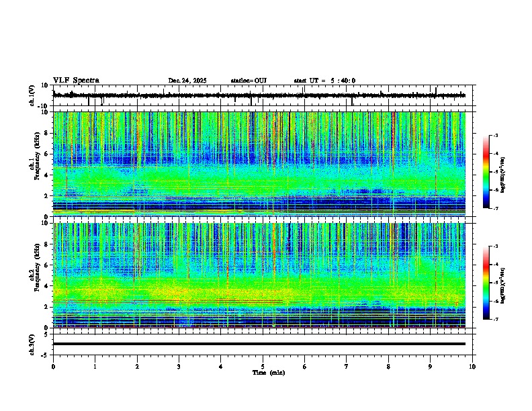
Task: Click the "ch.1(V)" waveform axis label
Action: click(x=32, y=95)
